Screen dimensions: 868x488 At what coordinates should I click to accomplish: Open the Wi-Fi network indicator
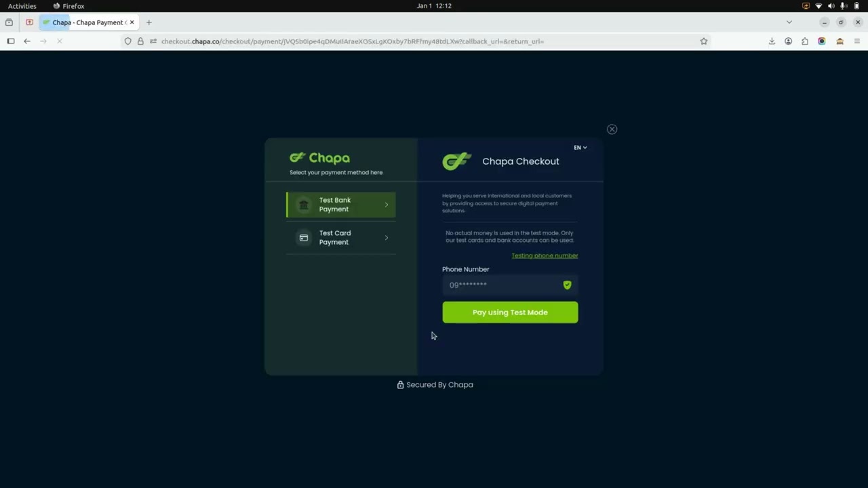coord(818,6)
